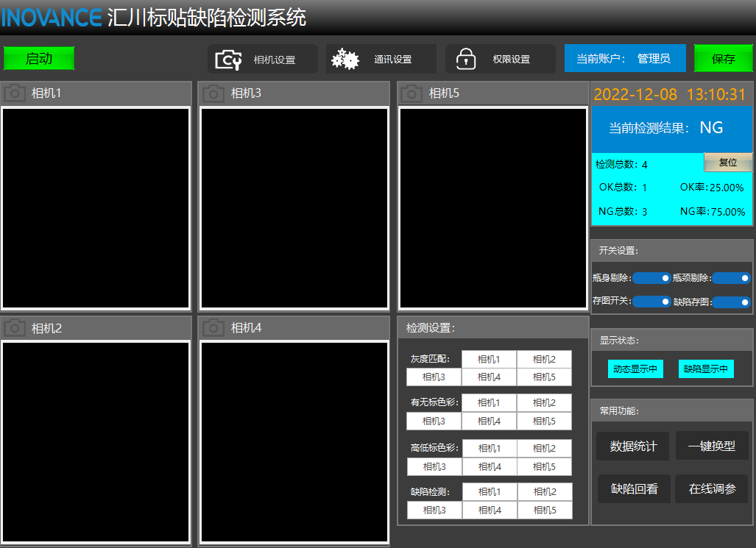Turn off the 存图开关 switch
756x548 pixels.
point(651,302)
